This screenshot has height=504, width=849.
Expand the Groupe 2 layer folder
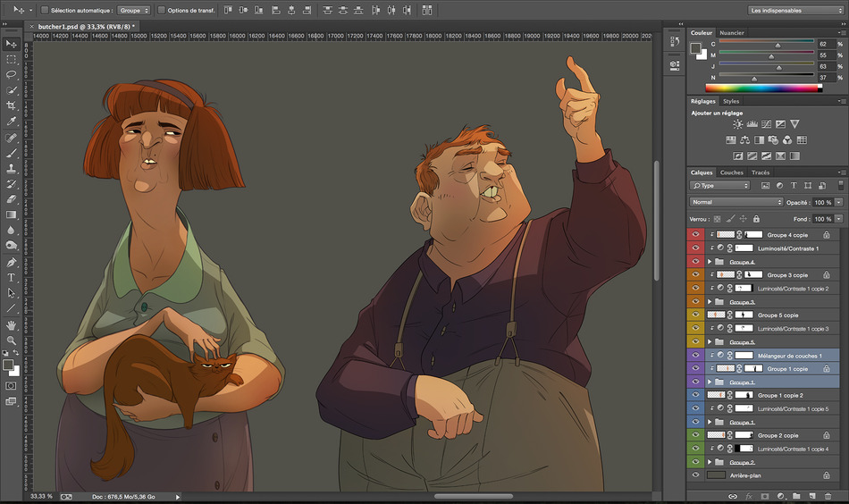[709, 462]
